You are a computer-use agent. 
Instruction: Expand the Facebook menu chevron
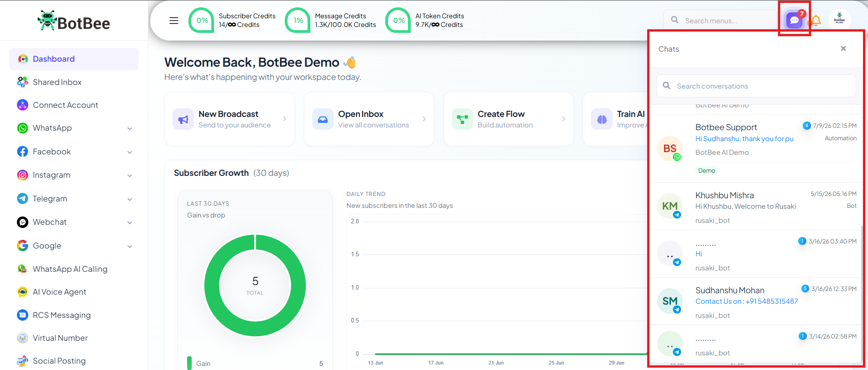pyautogui.click(x=130, y=152)
